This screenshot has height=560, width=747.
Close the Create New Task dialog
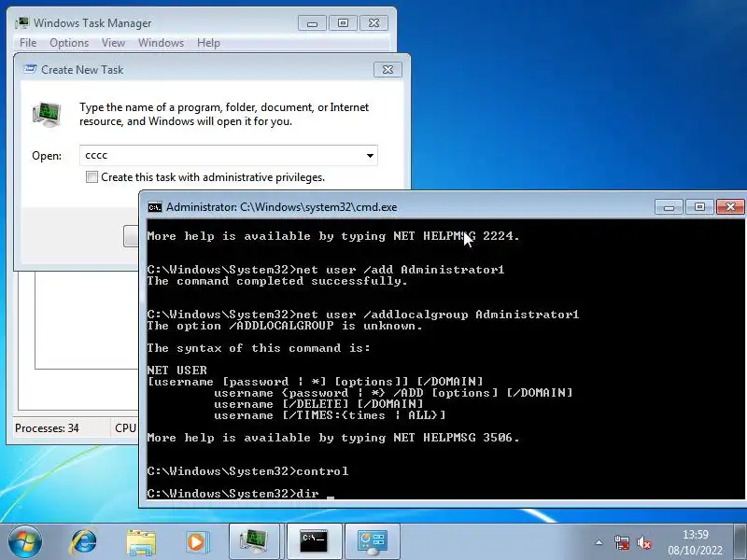click(388, 69)
